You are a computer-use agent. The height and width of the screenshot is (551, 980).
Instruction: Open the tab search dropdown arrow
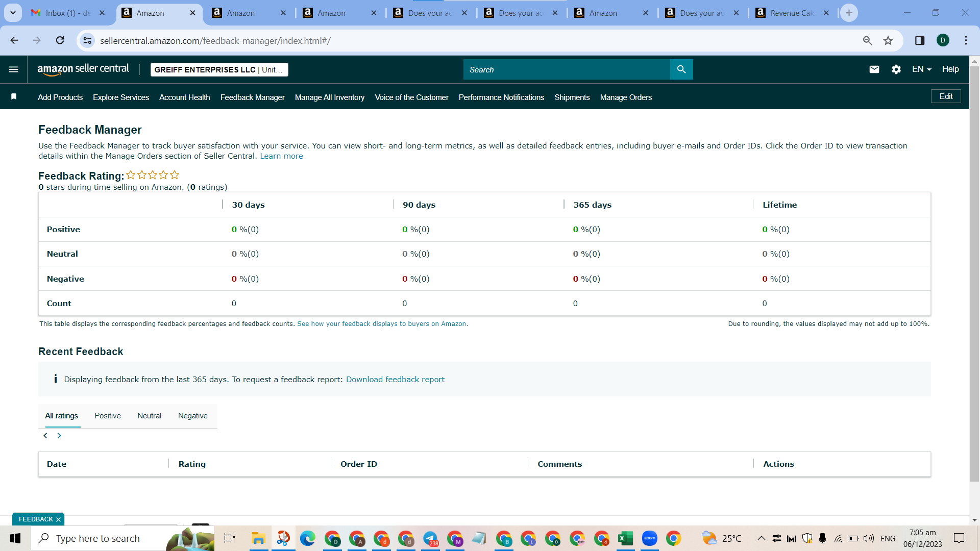click(x=13, y=13)
